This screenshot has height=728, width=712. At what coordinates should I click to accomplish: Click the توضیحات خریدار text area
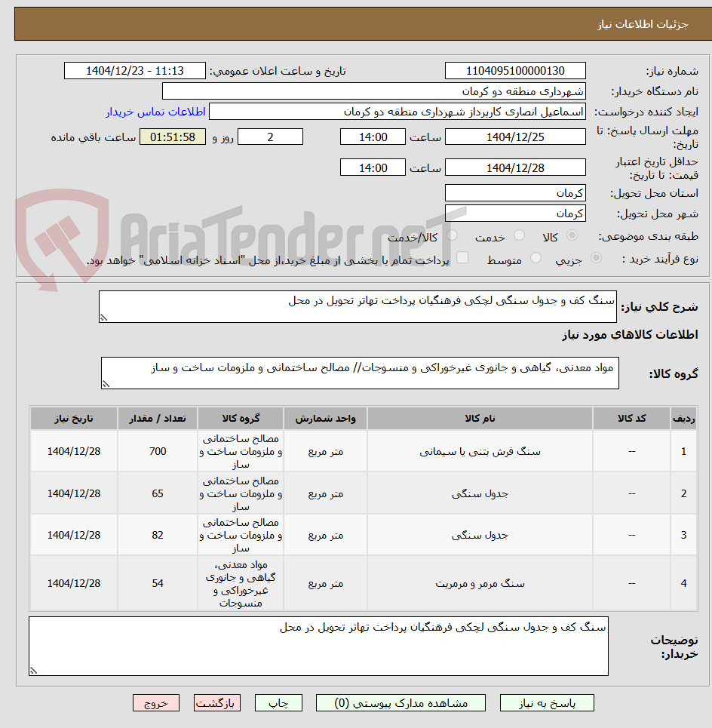pyautogui.click(x=318, y=646)
